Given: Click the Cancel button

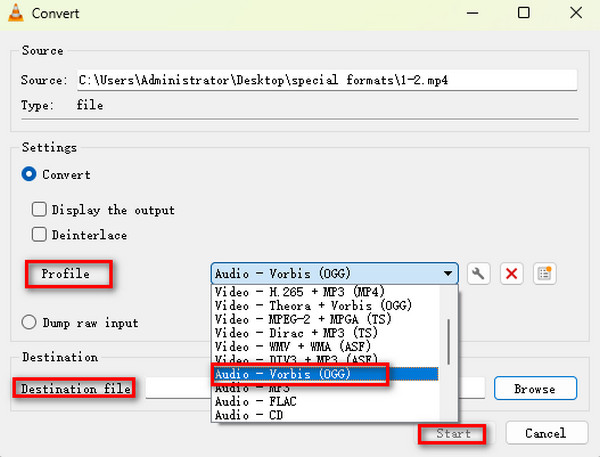Looking at the screenshot, I should [546, 433].
